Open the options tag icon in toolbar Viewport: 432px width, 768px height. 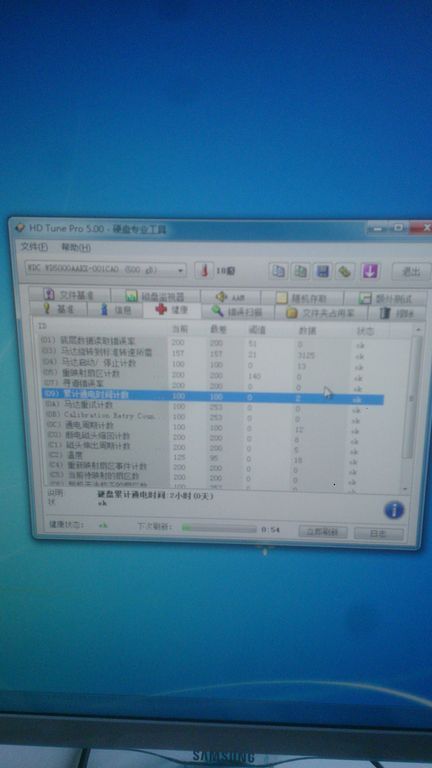tap(345, 271)
